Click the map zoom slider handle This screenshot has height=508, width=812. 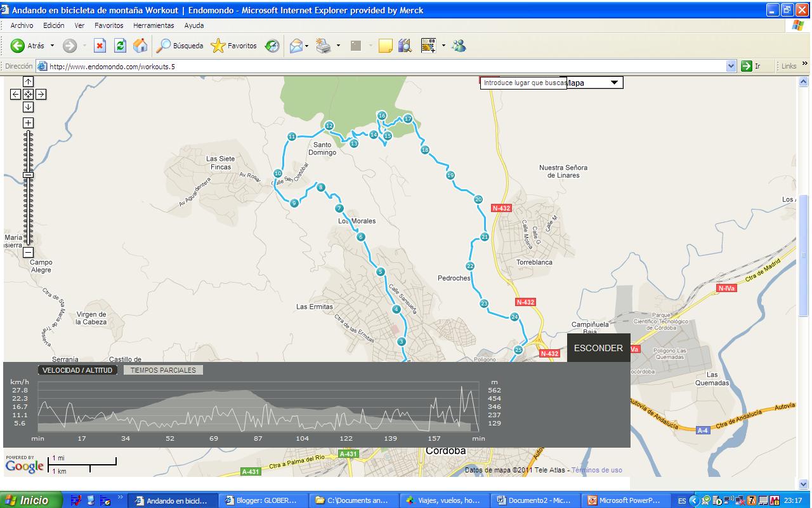[28, 175]
